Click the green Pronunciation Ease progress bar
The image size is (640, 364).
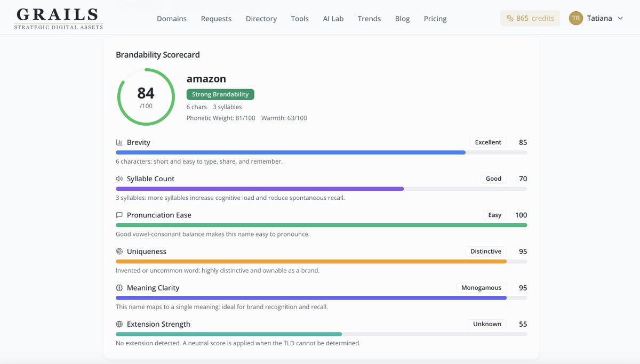coord(321,225)
